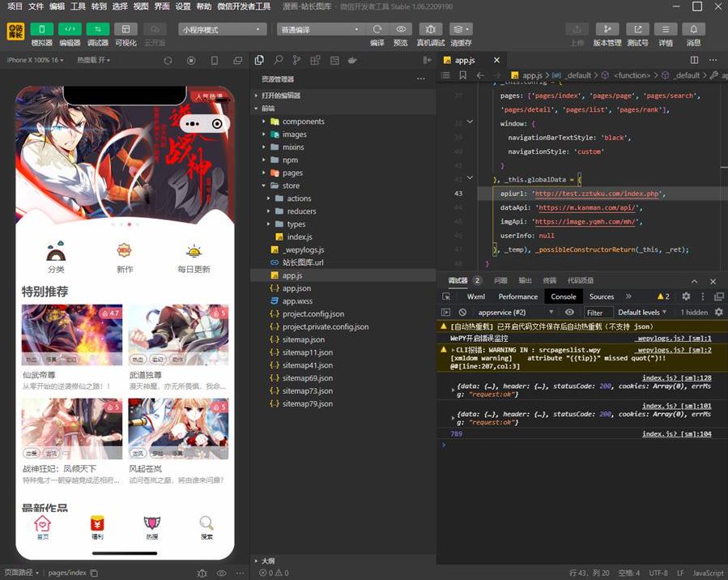The width and height of the screenshot is (728, 580).
Task: Open devtools settings gear icon
Action: click(686, 296)
